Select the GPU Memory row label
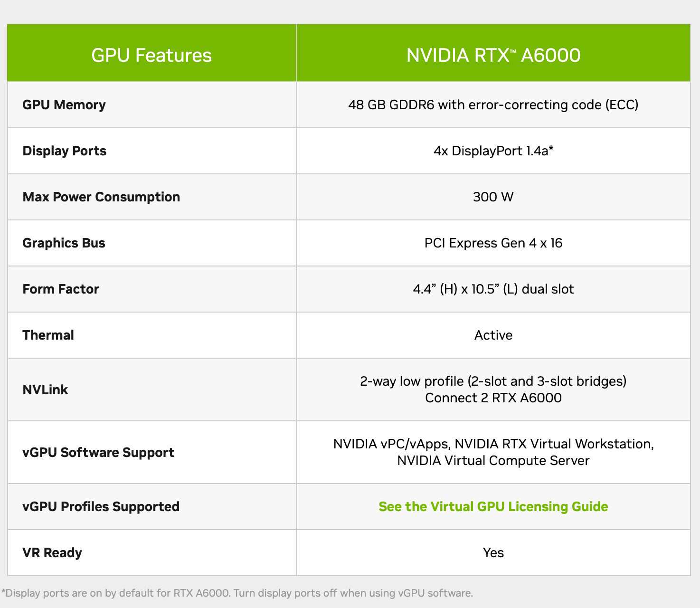700x608 pixels. pos(64,104)
